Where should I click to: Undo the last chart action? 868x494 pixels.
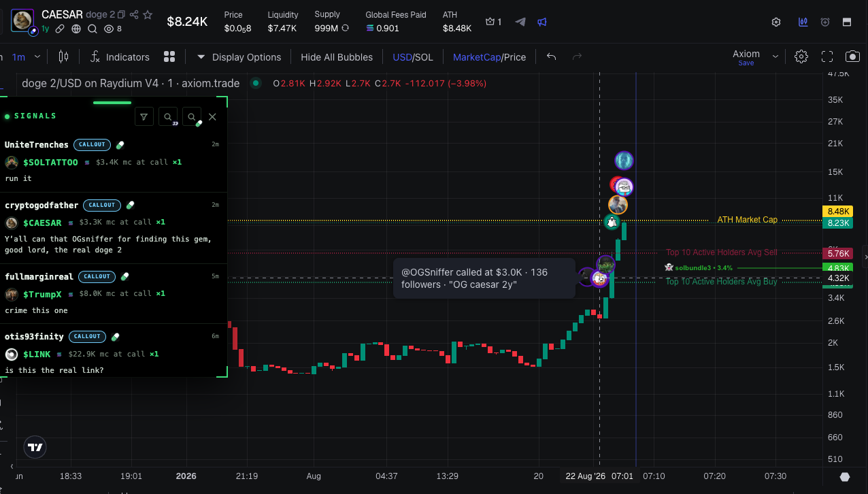coord(551,57)
